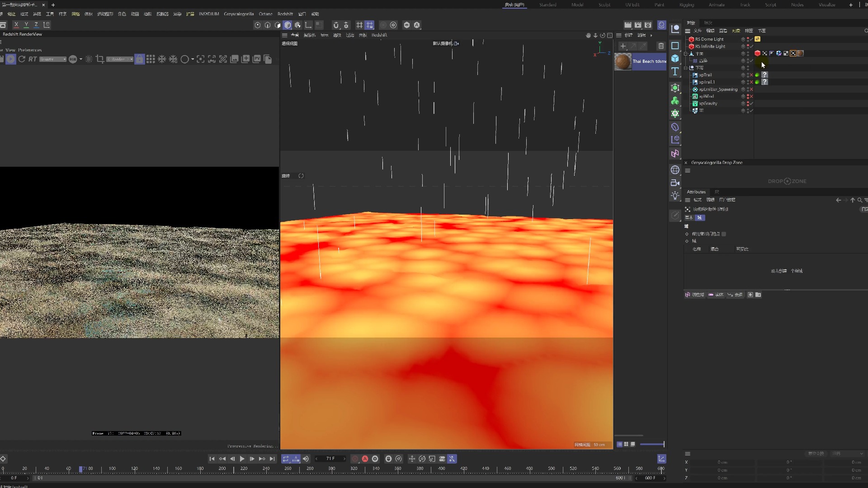Click the PV picture viewer icon
This screenshot has height=488, width=868.
[257, 59]
